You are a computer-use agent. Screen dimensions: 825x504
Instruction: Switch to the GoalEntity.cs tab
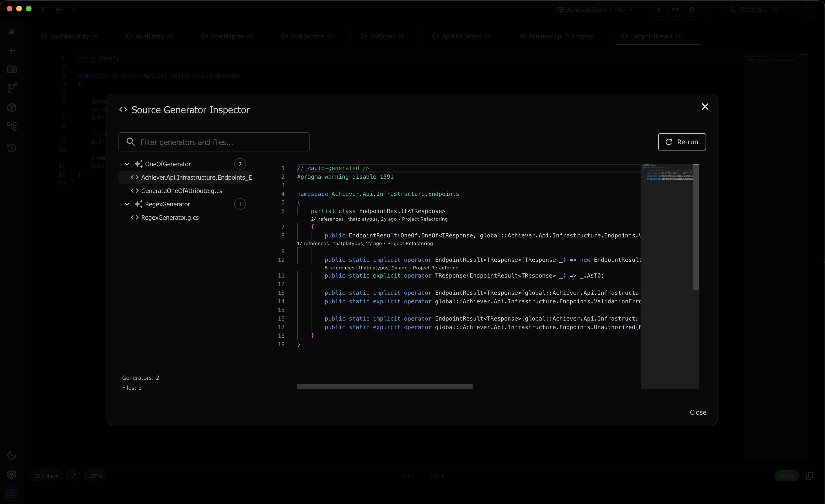pyautogui.click(x=150, y=36)
